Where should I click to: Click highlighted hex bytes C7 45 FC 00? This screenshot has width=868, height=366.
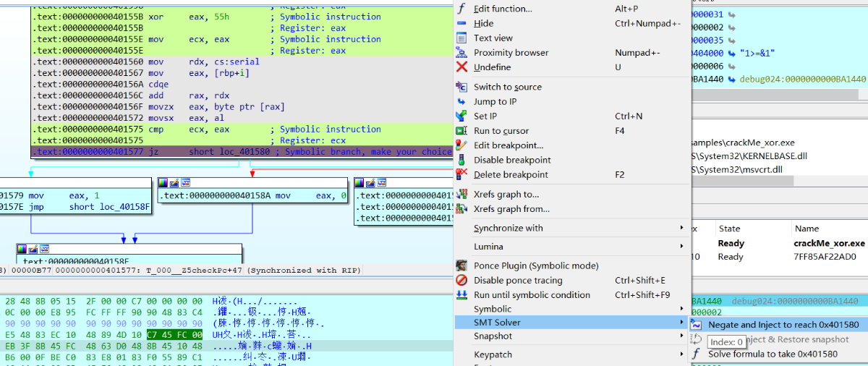[175, 335]
